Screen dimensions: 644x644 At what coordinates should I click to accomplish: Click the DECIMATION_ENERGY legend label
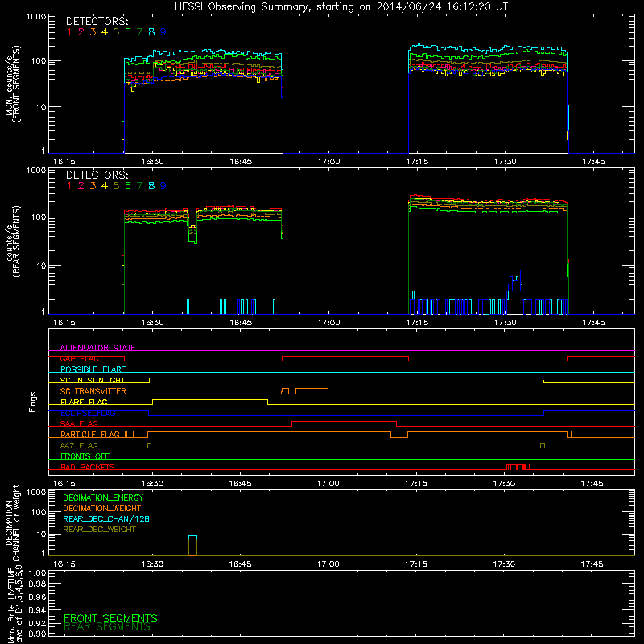click(x=103, y=497)
